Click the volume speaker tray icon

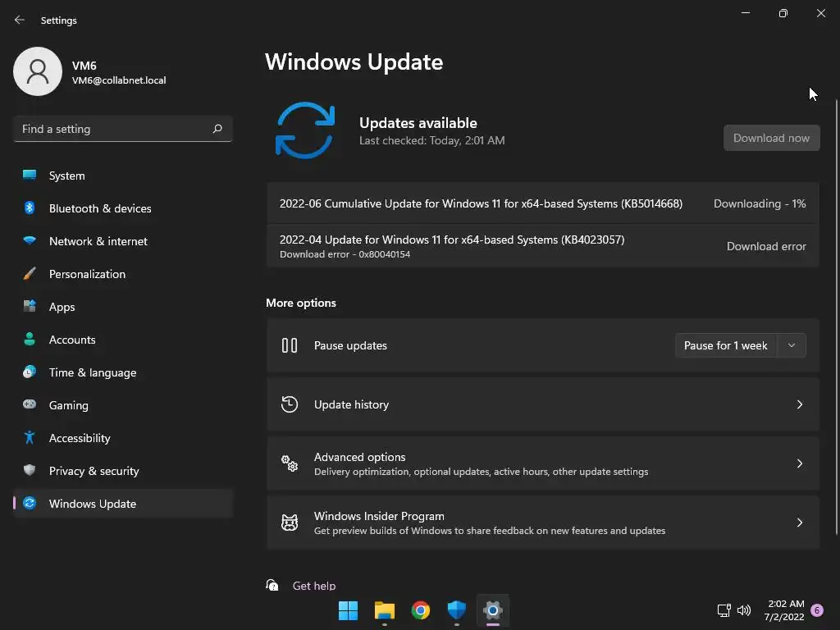point(744,610)
